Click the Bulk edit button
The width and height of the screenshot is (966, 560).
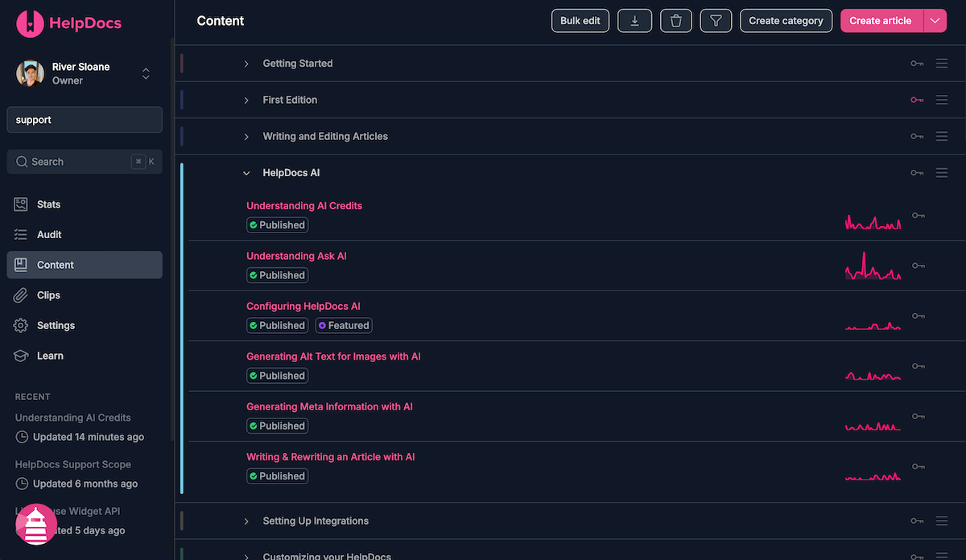pyautogui.click(x=580, y=21)
